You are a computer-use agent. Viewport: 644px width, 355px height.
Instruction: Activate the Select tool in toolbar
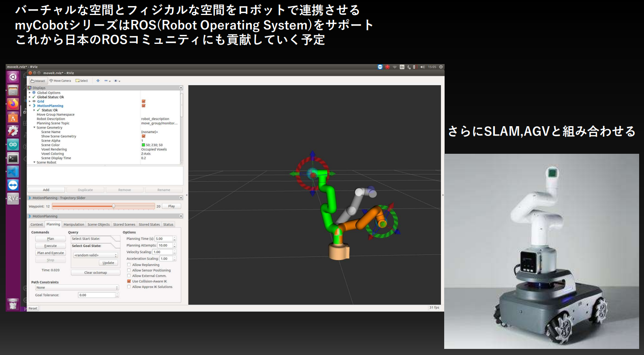point(81,81)
